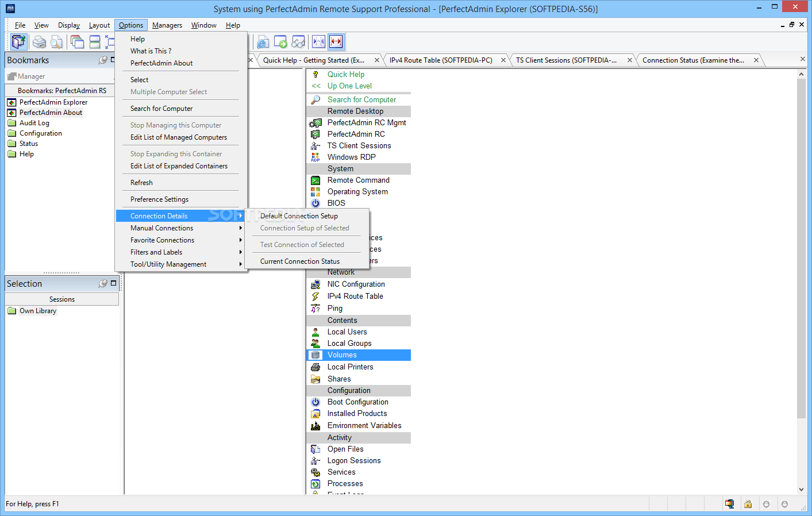Click the cascade windows toolbar icon
Screen dimensions: 812x516
(x=77, y=42)
